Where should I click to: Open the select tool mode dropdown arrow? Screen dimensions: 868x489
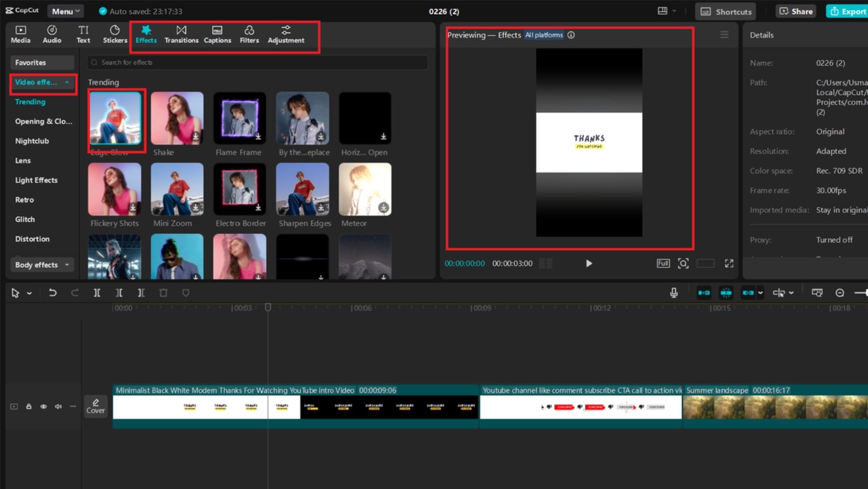point(29,293)
